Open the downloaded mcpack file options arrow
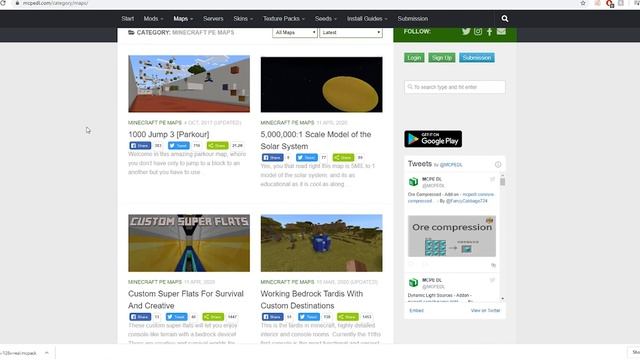This screenshot has width=640, height=360. [47, 353]
